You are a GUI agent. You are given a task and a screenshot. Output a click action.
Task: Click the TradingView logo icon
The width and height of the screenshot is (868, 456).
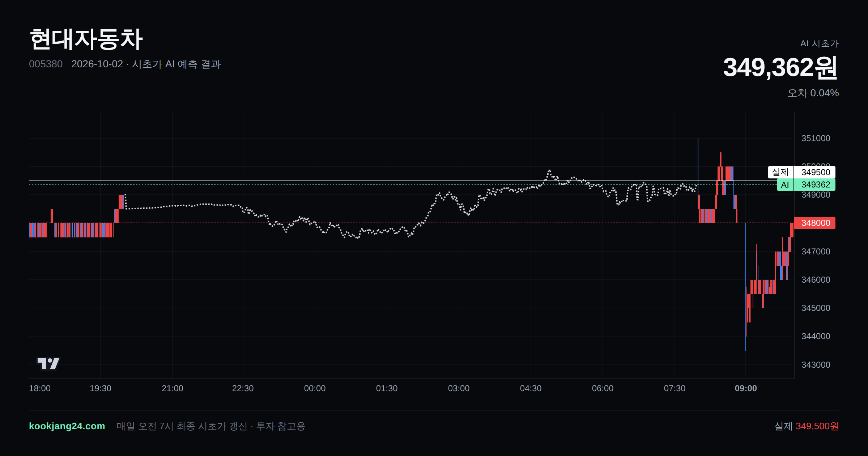click(x=48, y=363)
